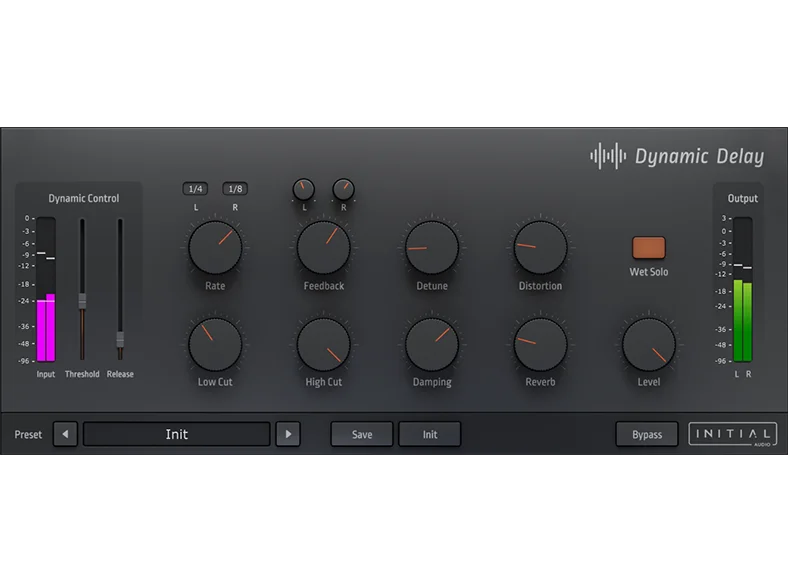Toggle the Wet Solo button
The width and height of the screenshot is (788, 581).
649,248
